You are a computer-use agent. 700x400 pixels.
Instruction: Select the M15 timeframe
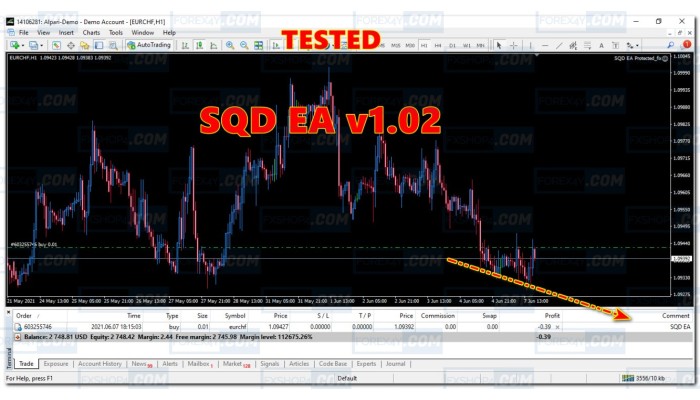coord(396,46)
